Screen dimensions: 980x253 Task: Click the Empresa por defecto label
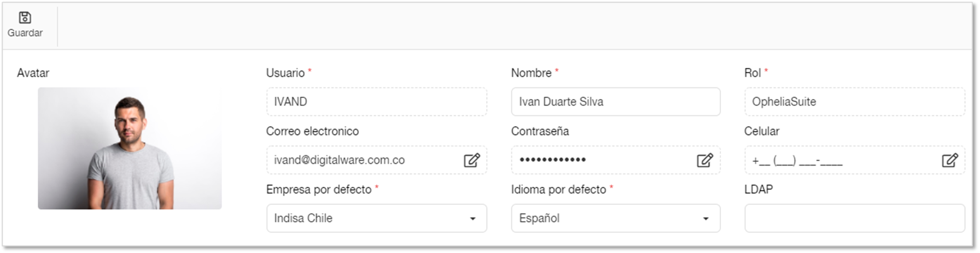[x=318, y=189]
